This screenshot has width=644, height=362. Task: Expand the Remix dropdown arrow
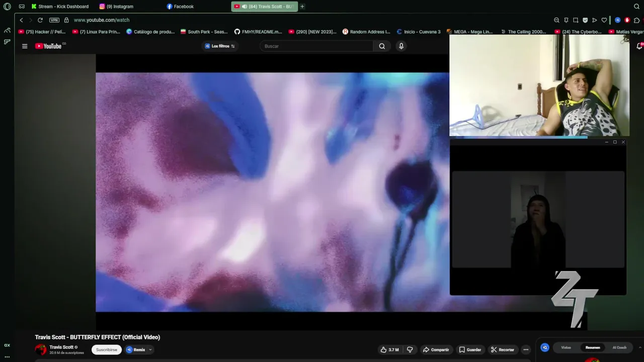150,350
